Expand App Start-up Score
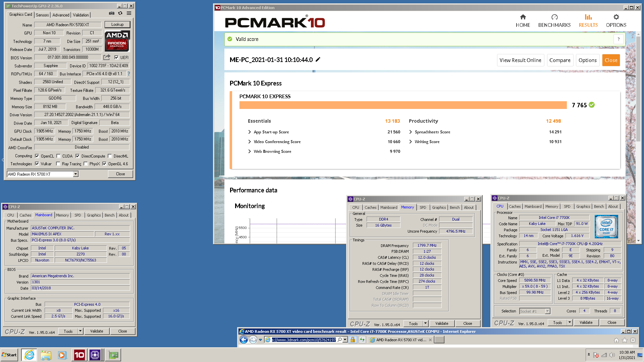Image resolution: width=644 pixels, height=362 pixels. click(250, 132)
